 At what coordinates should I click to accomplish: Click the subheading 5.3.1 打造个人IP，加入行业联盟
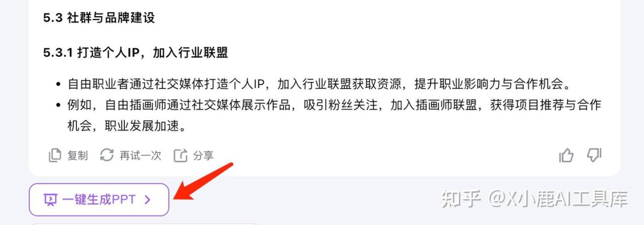136,53
